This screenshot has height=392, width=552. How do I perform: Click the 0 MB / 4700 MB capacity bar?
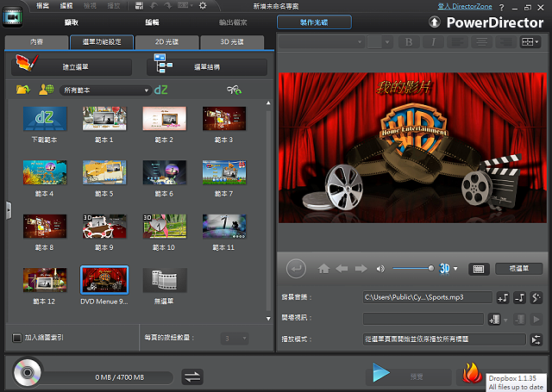pos(108,377)
